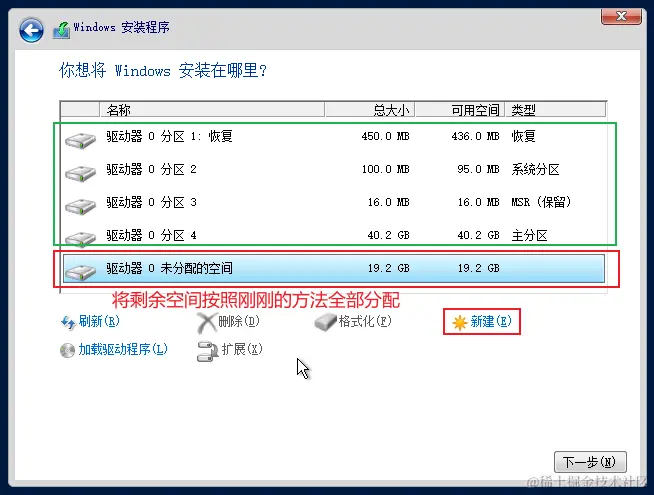Select row 驱动器 0 分区 1: 恢复
654x495 pixels.
pos(334,136)
